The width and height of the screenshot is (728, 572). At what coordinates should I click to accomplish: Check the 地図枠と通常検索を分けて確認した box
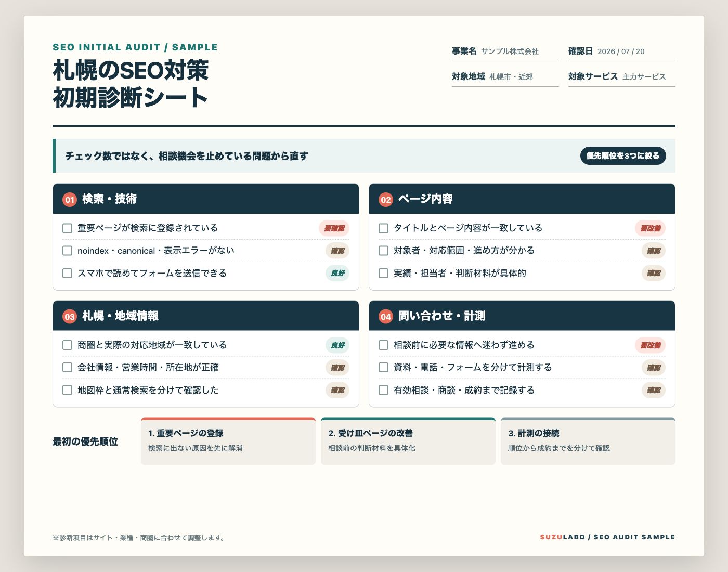(x=67, y=390)
